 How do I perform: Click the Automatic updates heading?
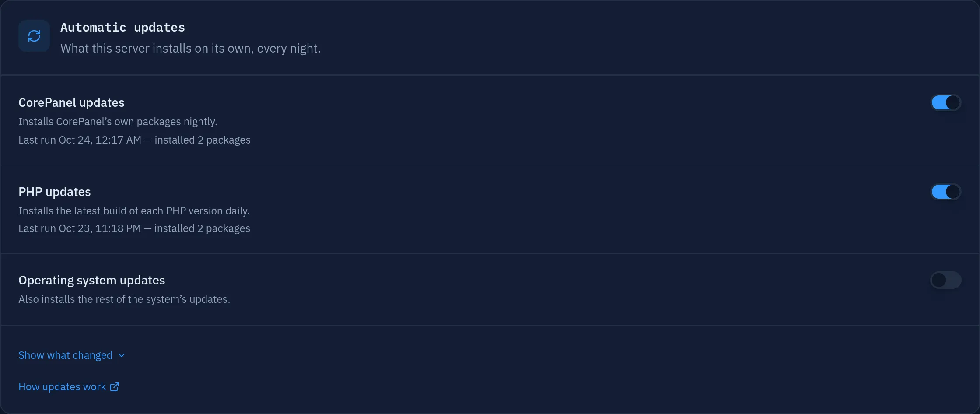tap(122, 27)
